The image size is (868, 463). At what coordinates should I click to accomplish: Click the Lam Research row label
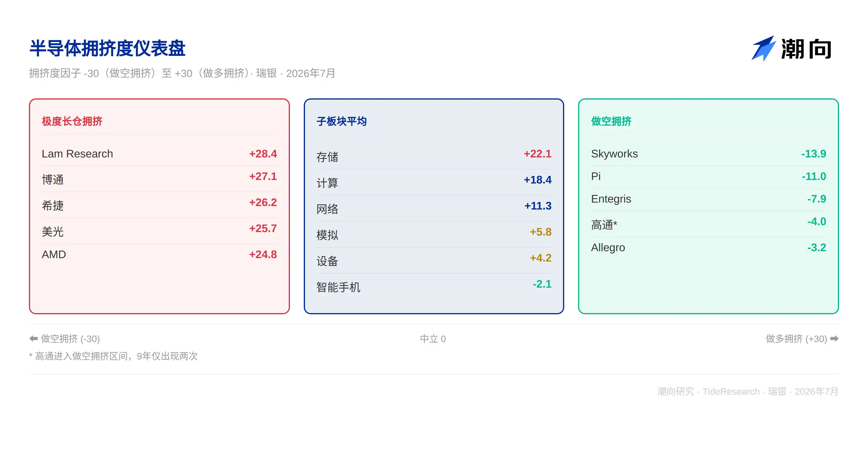[77, 154]
